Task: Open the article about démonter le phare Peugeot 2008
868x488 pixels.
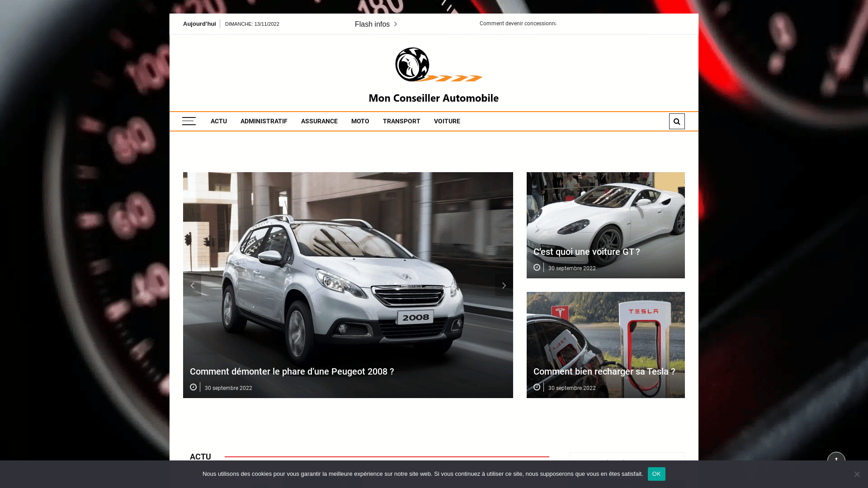Action: [292, 371]
